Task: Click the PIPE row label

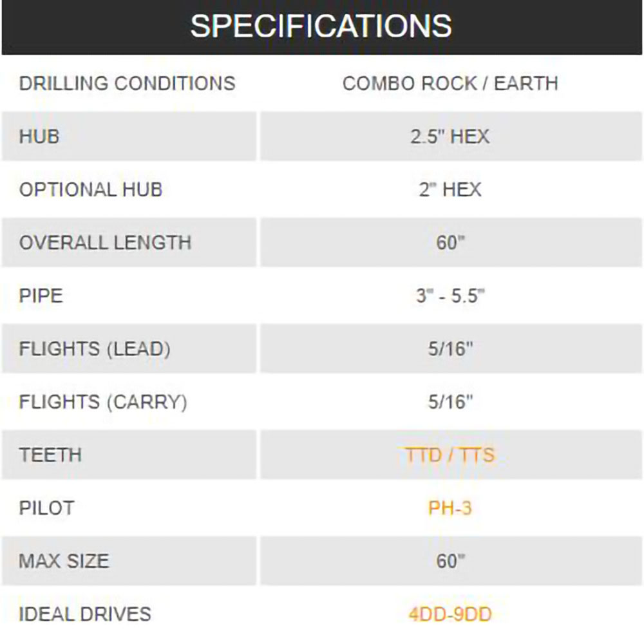Action: coord(41,296)
